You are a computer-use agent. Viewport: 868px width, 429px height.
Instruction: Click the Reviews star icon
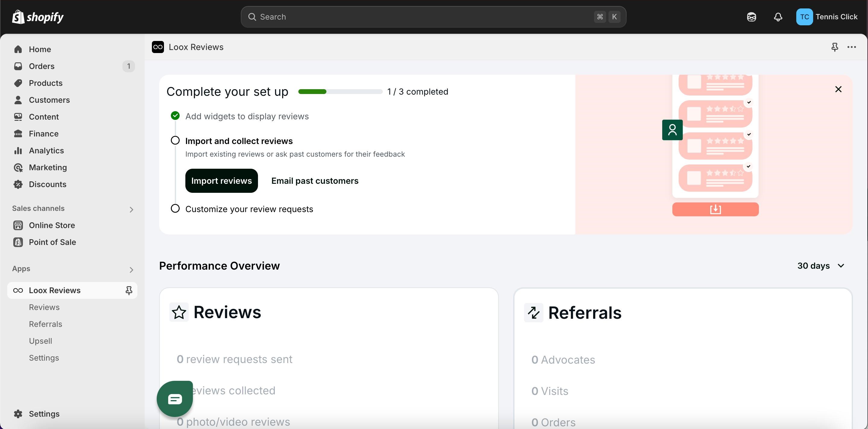click(x=179, y=312)
